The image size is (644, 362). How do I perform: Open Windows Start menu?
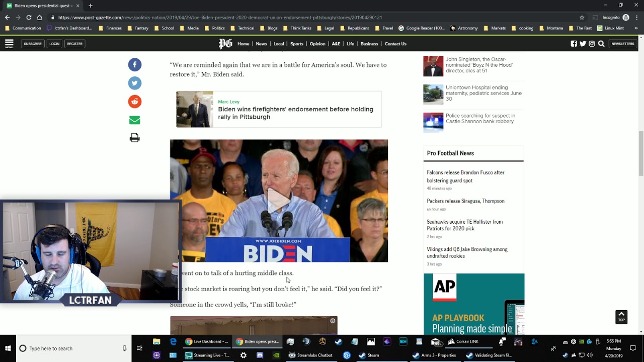coord(8,348)
